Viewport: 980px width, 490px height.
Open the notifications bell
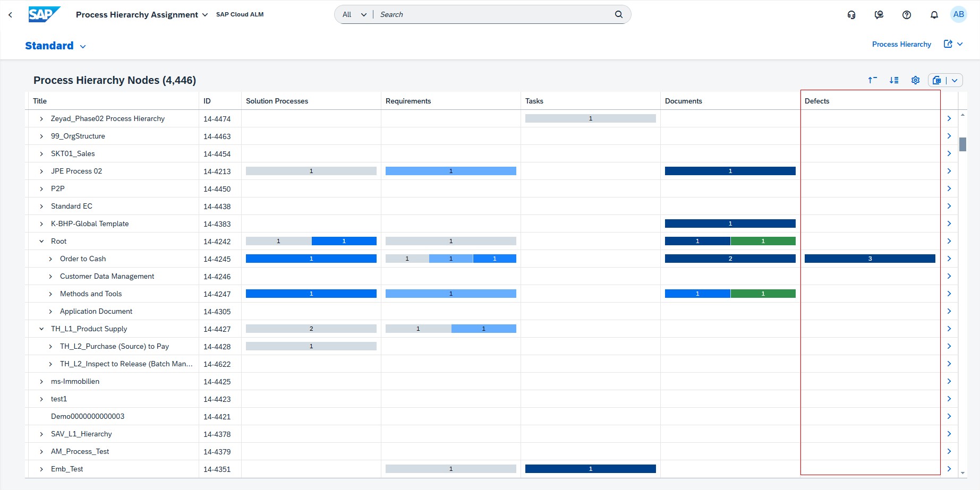[x=934, y=15]
